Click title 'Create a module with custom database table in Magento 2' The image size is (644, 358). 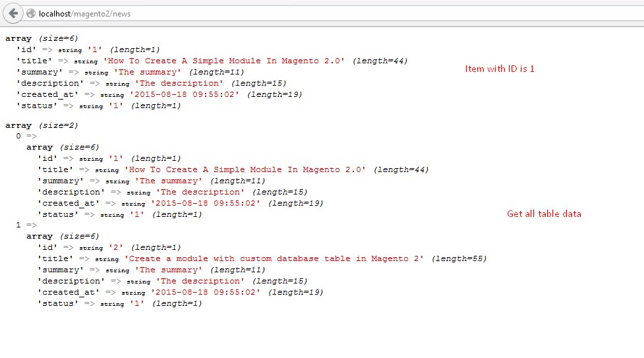coord(274,258)
